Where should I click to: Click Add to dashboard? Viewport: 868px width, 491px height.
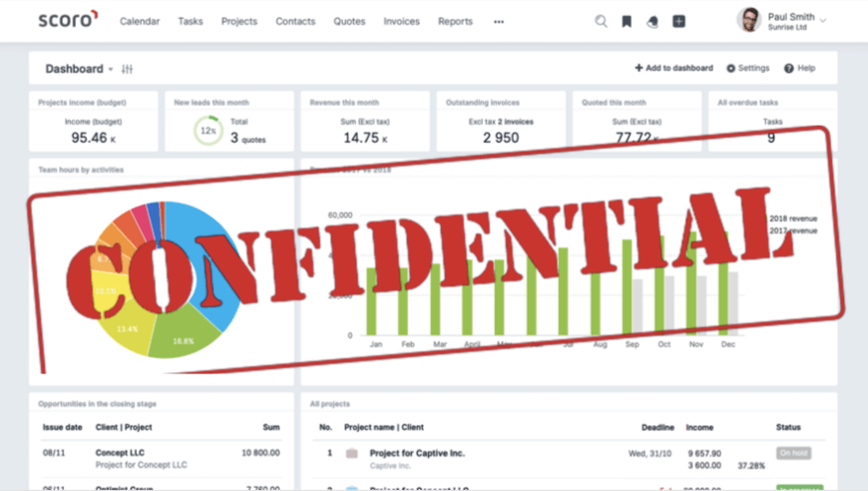(x=673, y=68)
